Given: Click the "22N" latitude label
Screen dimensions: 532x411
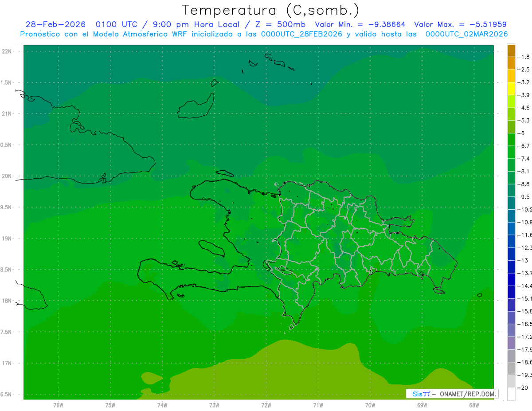Looking at the screenshot, I should 8,51.
